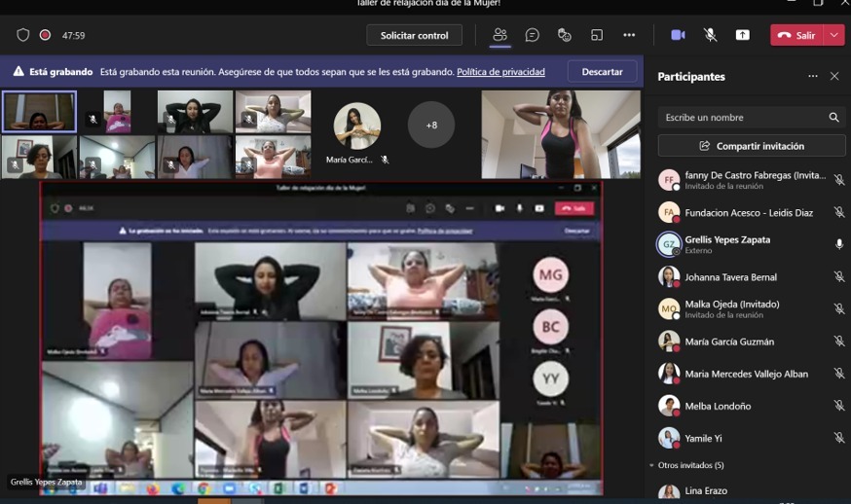Image resolution: width=851 pixels, height=504 pixels.
Task: Show the +8 additional participants
Action: point(430,125)
